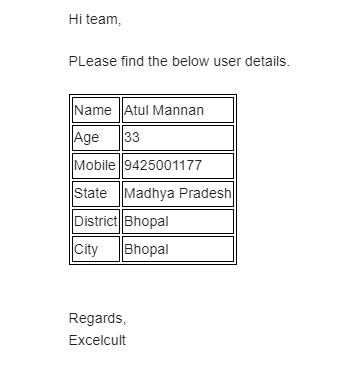
Task: Click the 'Age' label cell
Action: (96, 138)
